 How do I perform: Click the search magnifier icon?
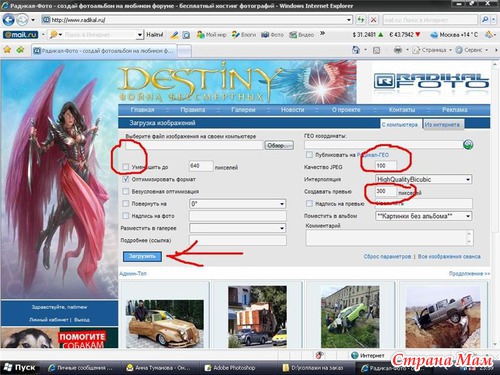coord(485,20)
